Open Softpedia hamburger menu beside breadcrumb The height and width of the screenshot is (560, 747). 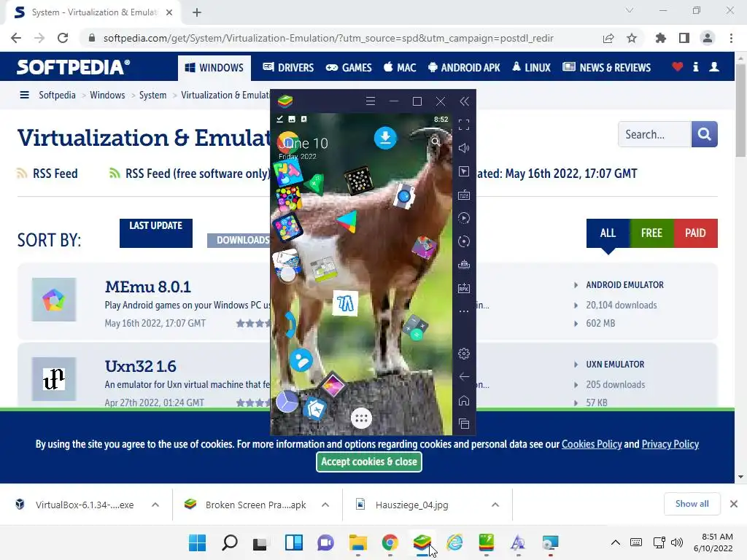click(x=24, y=96)
